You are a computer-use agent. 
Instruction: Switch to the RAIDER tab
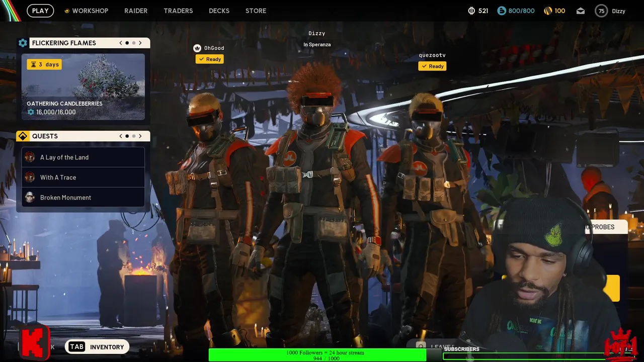point(136,11)
